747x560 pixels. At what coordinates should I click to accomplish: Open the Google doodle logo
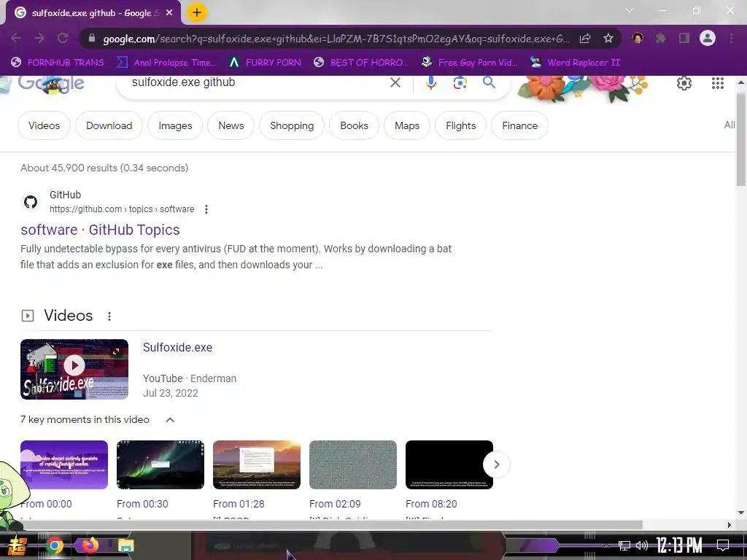(x=52, y=84)
